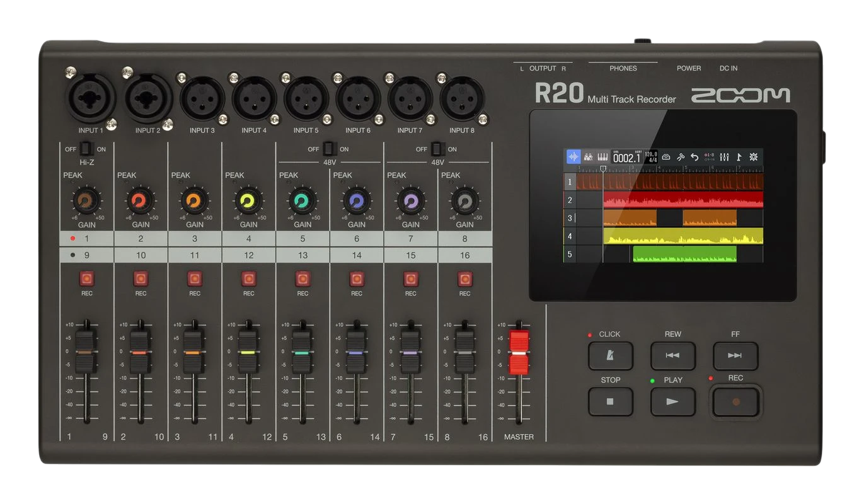Image resolution: width=864 pixels, height=504 pixels.
Task: Open the mixer faders icon on the touchscreen
Action: [x=724, y=157]
